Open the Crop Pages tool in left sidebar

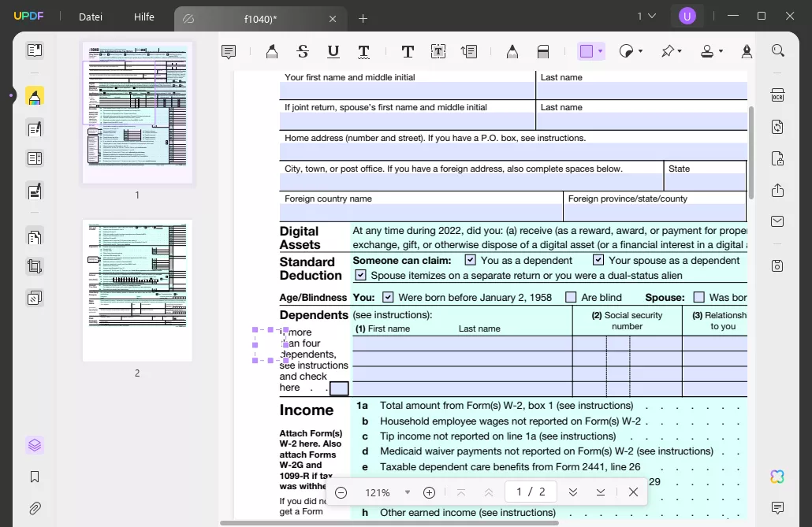point(34,265)
